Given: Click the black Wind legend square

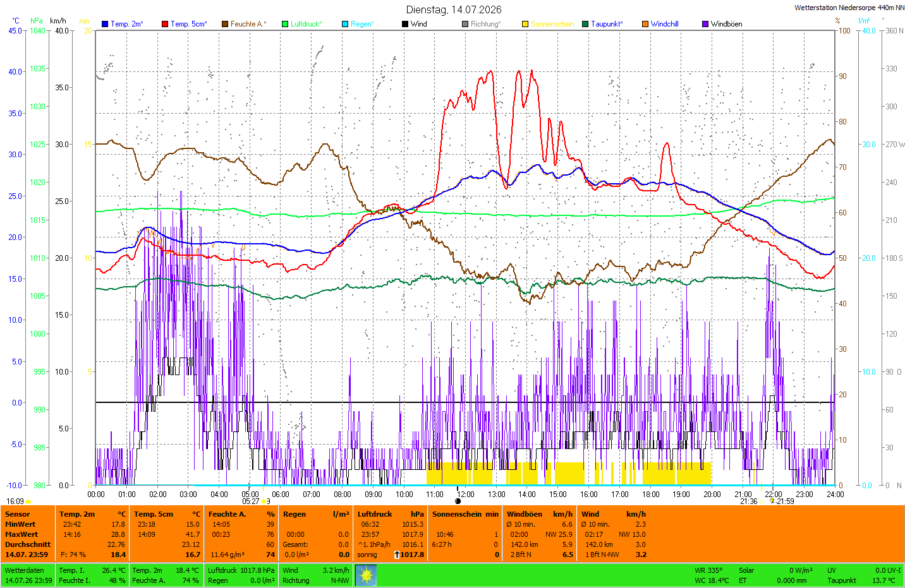Looking at the screenshot, I should 405,24.
